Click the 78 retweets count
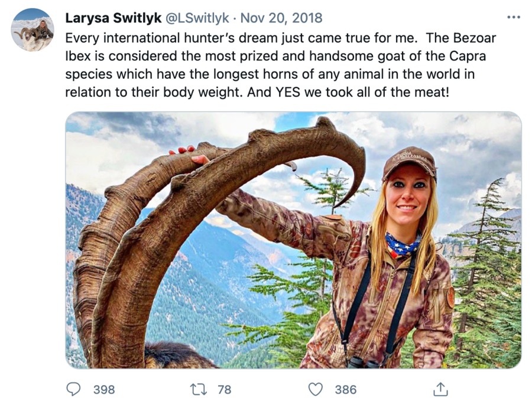This screenshot has height=406, width=532. click(x=224, y=389)
